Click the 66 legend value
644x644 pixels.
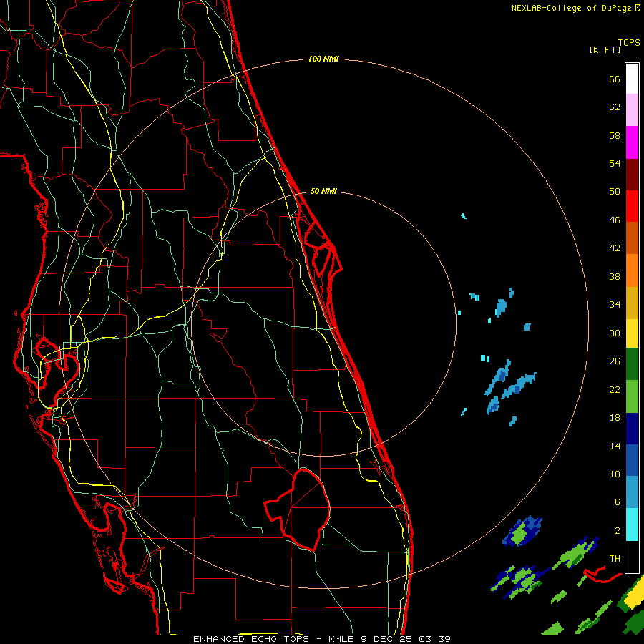(615, 79)
